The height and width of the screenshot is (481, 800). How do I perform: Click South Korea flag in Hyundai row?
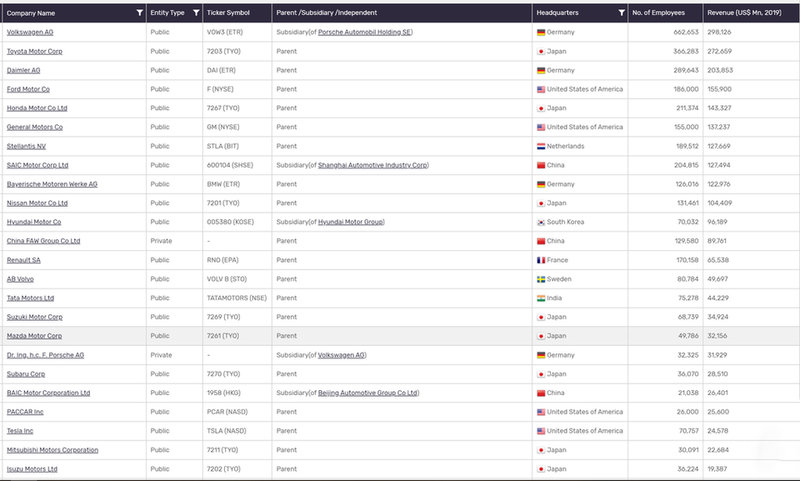pyautogui.click(x=541, y=222)
